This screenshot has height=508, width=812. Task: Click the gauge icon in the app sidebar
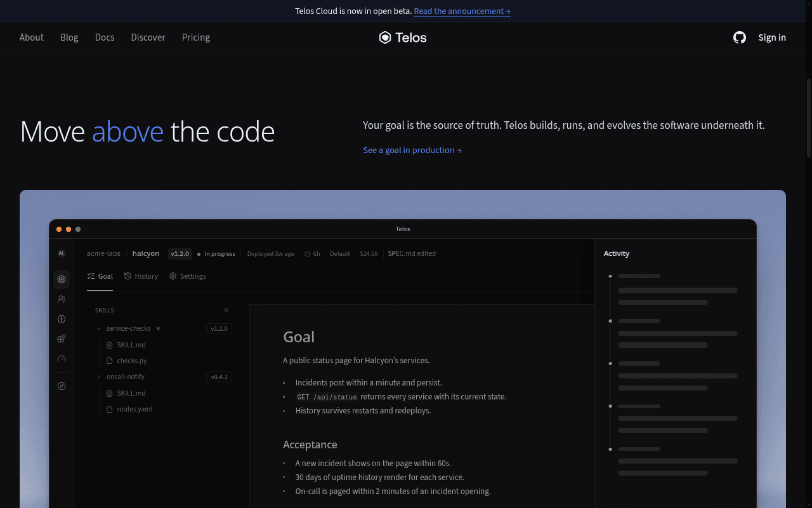pos(62,359)
